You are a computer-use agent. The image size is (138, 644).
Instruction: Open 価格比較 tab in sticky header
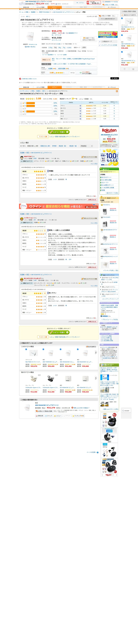click(26, 7)
